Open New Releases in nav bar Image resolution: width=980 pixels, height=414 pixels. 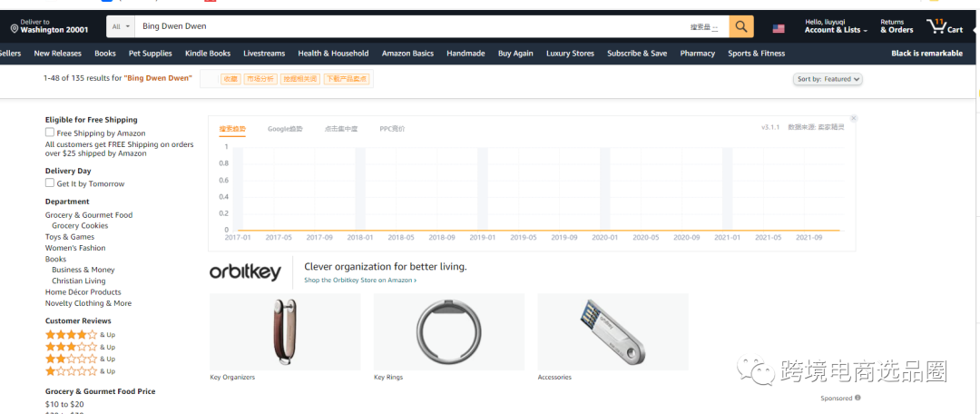click(x=57, y=54)
